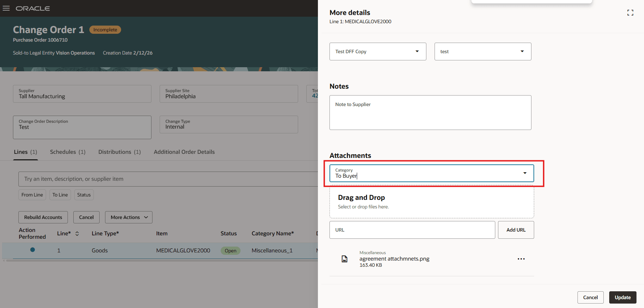Click the Incomplete status badge
Viewport: 644px width, 308px height.
pyautogui.click(x=105, y=30)
